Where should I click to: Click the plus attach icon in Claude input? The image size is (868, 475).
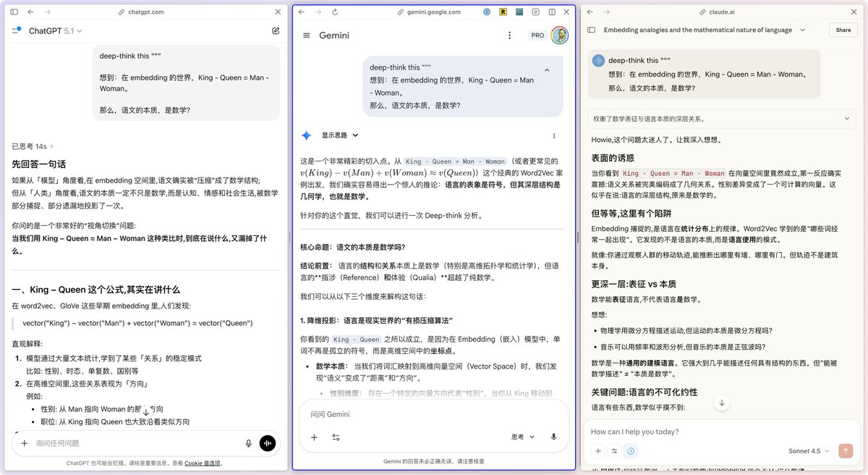(x=597, y=450)
